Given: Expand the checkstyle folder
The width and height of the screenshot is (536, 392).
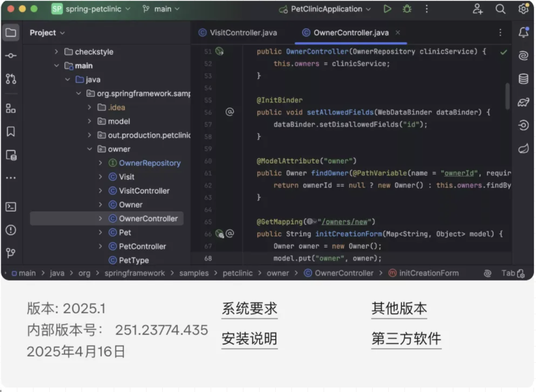Looking at the screenshot, I should point(57,52).
